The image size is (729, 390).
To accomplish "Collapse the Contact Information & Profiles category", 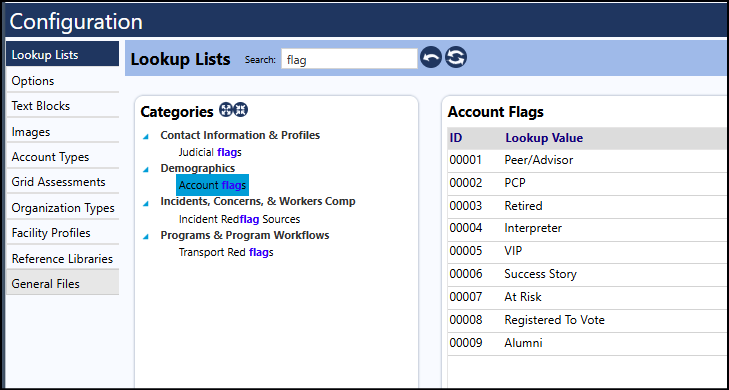I will (x=146, y=136).
